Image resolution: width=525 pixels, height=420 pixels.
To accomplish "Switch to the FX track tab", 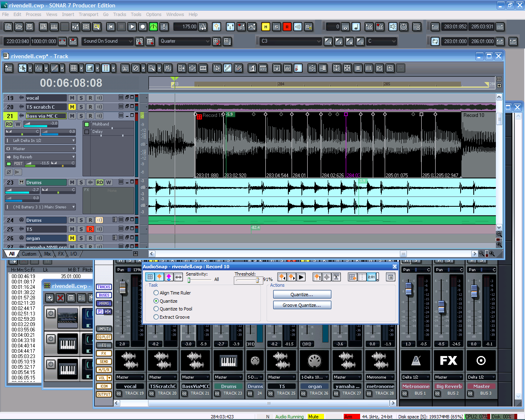I will pyautogui.click(x=61, y=254).
